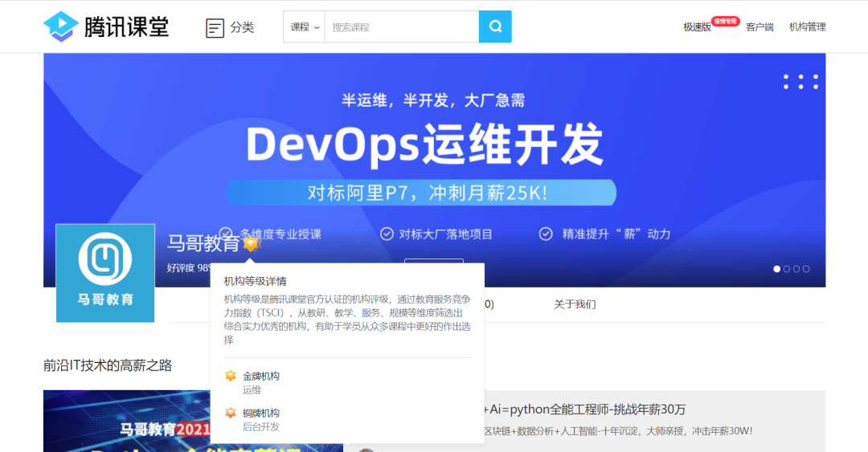This screenshot has height=452, width=868.
Task: Jump to the last banner carousel dot
Action: tap(806, 269)
